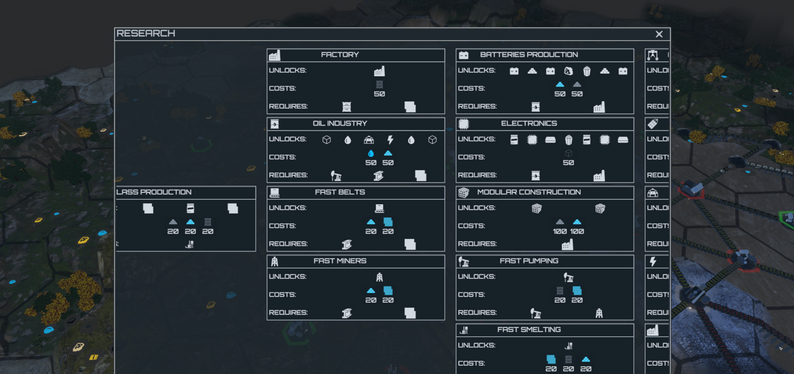Screen dimensions: 794x374
Task: Pick the Fast Belts research title
Action: 340,192
